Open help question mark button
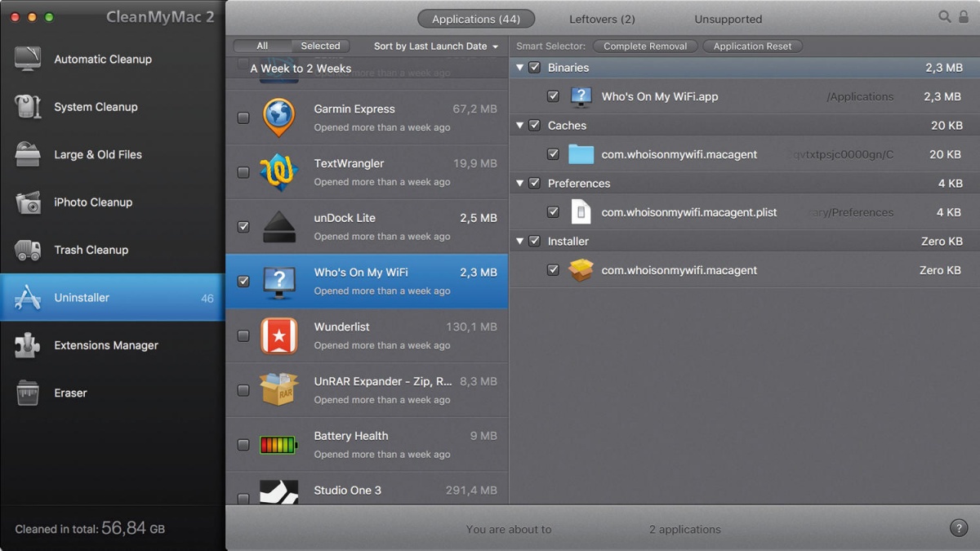This screenshot has width=980, height=551. [959, 528]
